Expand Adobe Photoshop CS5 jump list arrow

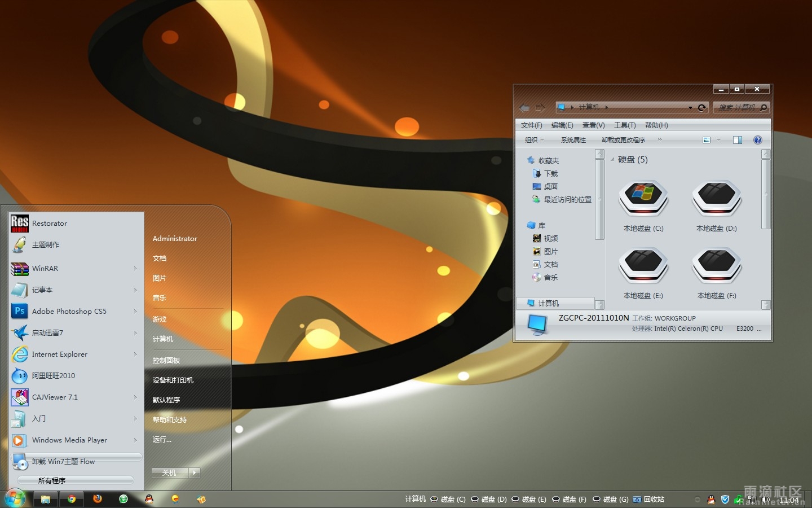pos(136,312)
